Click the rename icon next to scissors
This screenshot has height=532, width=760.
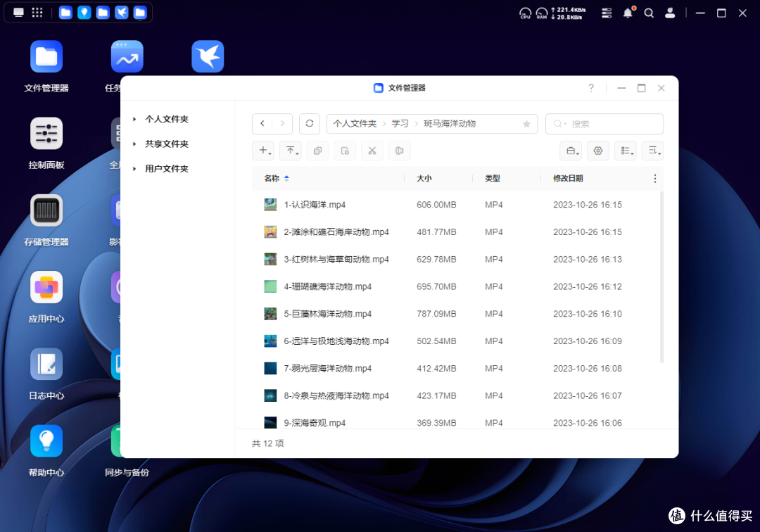[399, 151]
